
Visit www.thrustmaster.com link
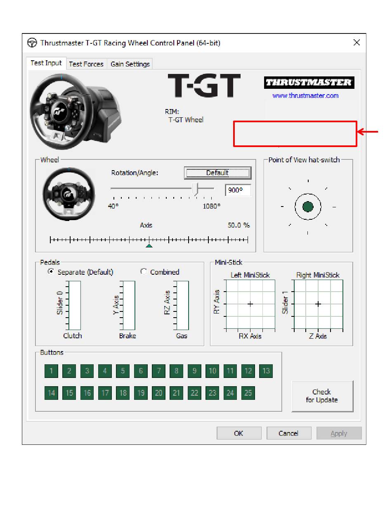[x=305, y=95]
